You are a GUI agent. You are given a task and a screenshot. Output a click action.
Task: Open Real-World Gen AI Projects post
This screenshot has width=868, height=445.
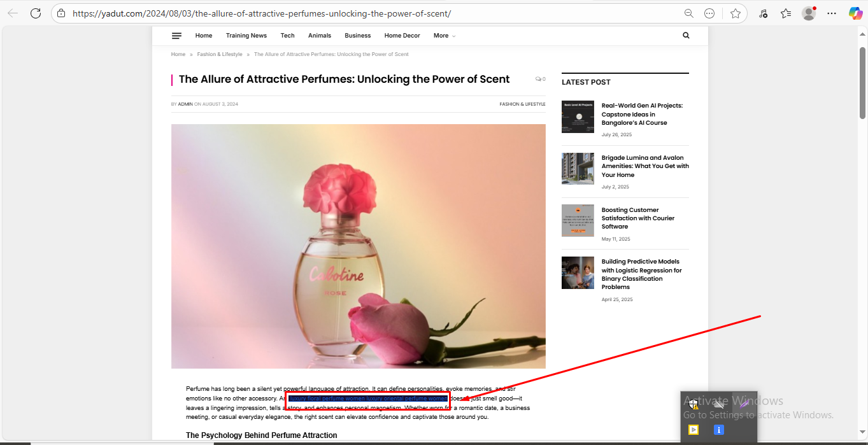[642, 115]
